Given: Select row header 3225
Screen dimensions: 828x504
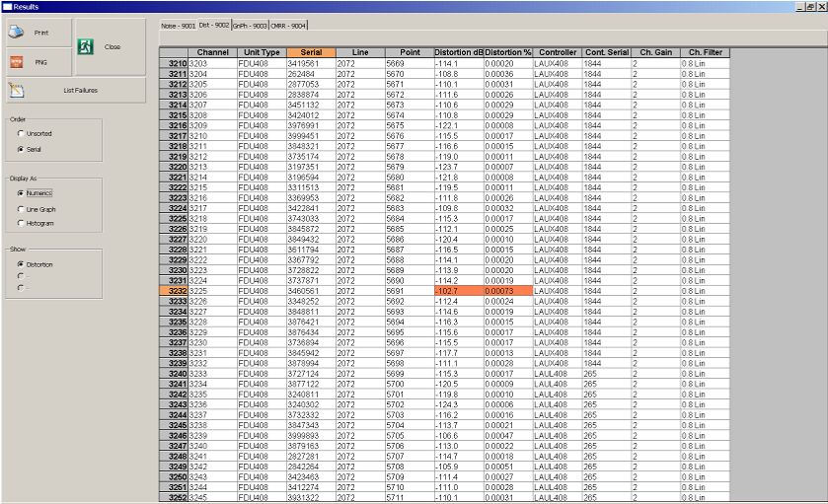Looking at the screenshot, I should click(x=174, y=219).
